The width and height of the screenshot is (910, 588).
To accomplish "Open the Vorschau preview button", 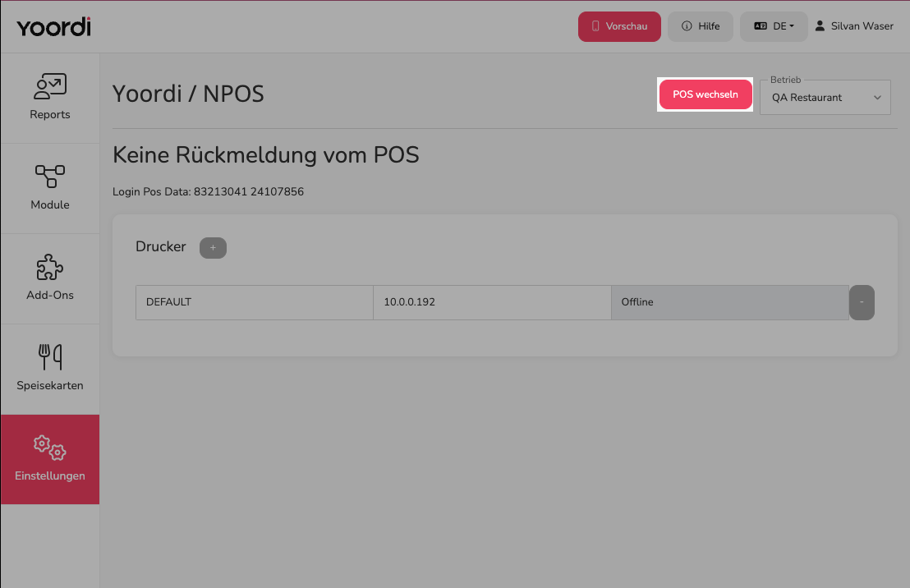I will point(619,27).
